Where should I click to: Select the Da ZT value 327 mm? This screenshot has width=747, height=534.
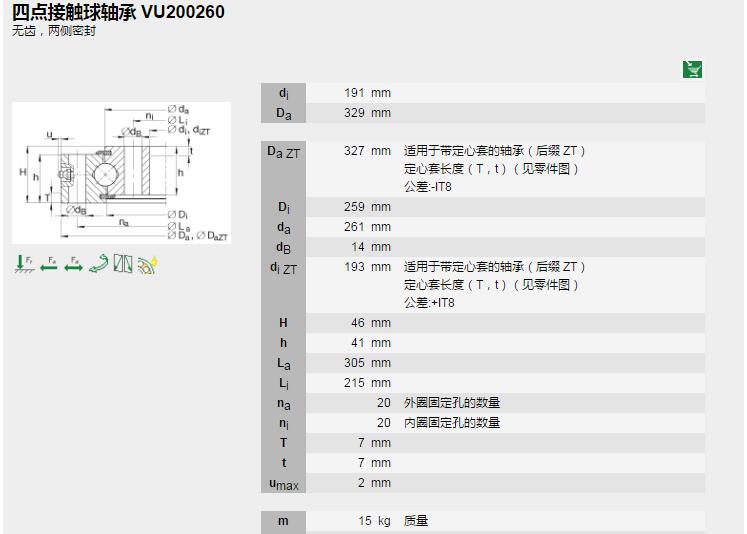point(367,151)
